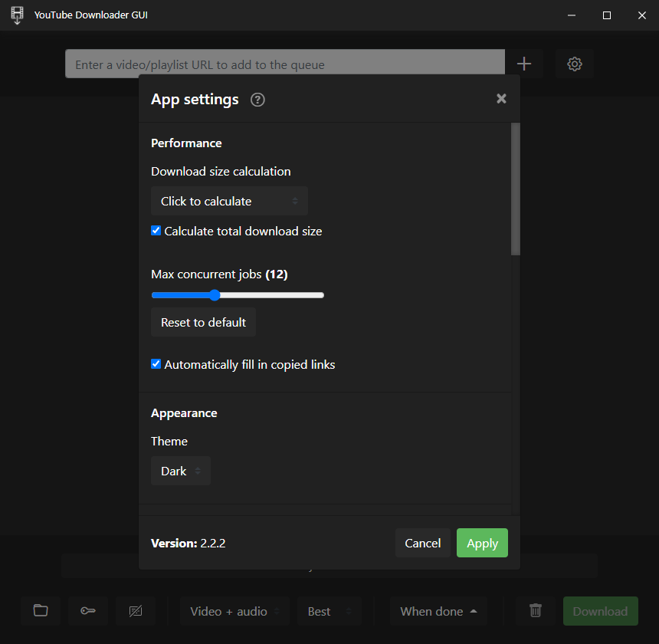
Task: Click the key authentication icon
Action: [88, 611]
